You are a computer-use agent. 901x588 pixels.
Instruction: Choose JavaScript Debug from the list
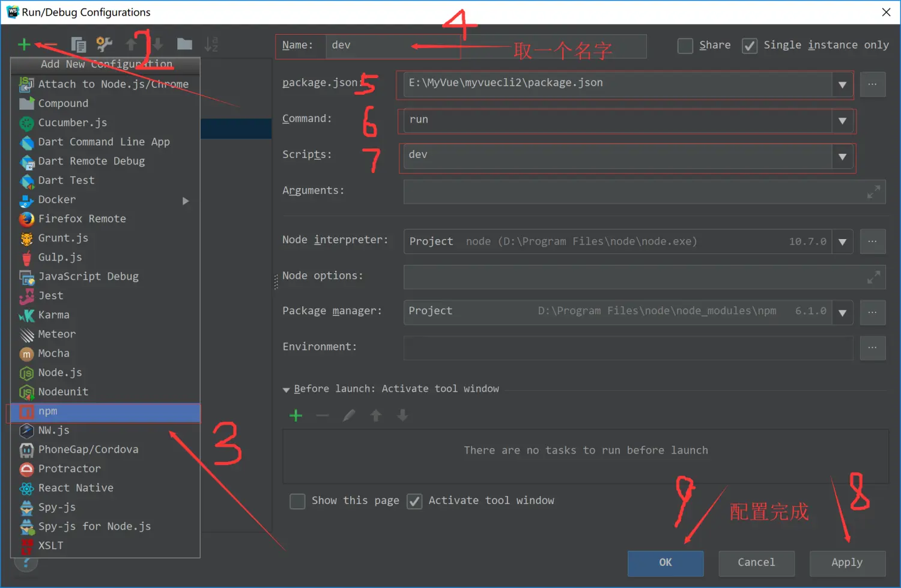click(106, 277)
